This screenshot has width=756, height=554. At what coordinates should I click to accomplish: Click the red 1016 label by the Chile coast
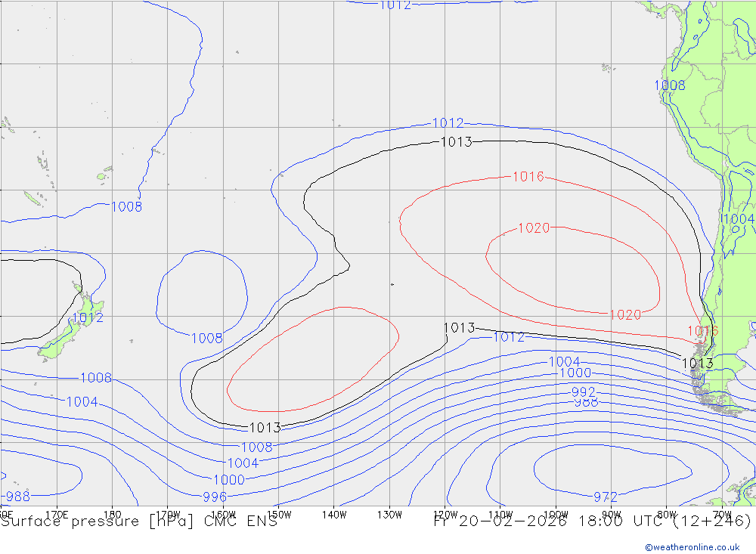tap(702, 331)
